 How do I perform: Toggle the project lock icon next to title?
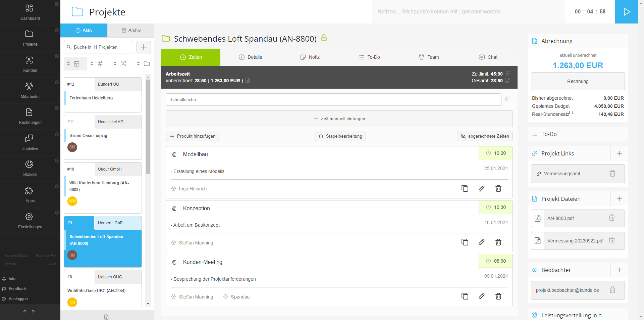point(324,38)
